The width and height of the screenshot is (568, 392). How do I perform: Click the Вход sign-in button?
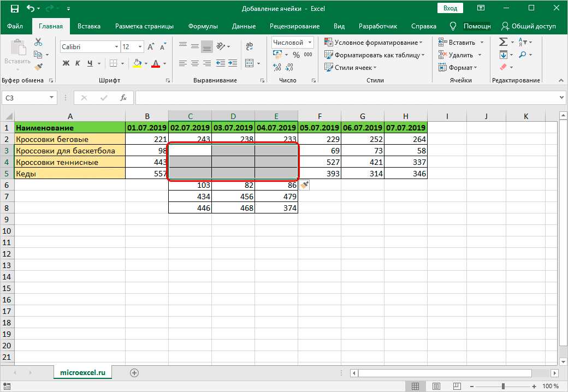pyautogui.click(x=450, y=8)
